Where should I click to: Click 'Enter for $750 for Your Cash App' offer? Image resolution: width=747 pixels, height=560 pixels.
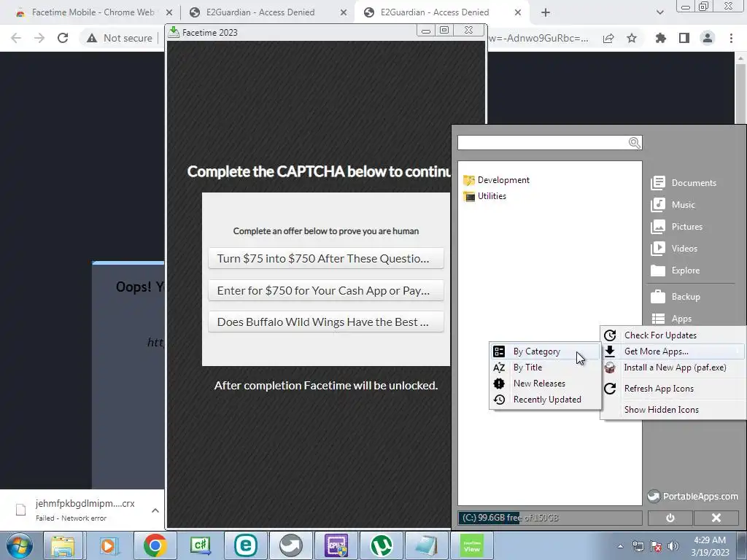tap(326, 290)
